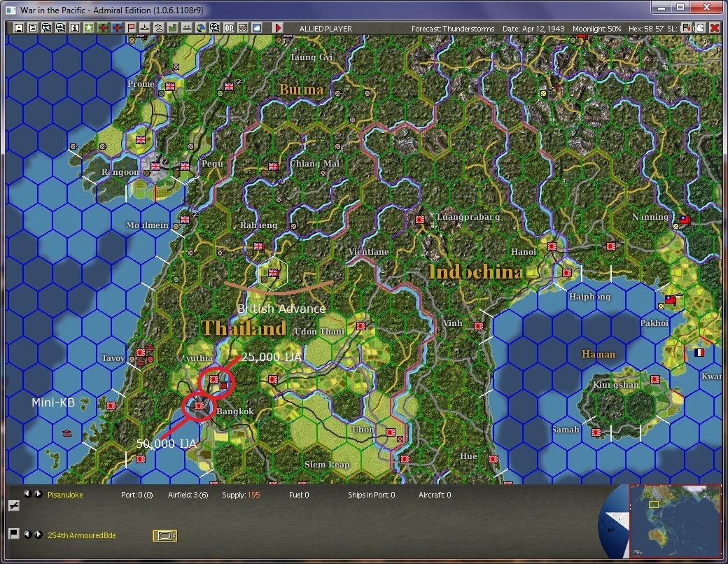The height and width of the screenshot is (564, 728).
Task: Click the monitor icon next to the globe
Action: click(214, 28)
